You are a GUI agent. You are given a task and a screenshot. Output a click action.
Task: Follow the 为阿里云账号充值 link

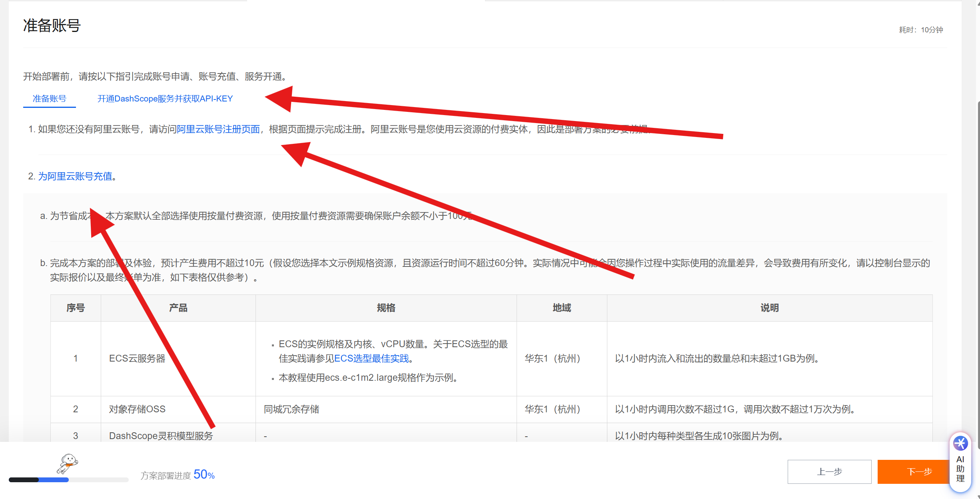click(x=75, y=176)
